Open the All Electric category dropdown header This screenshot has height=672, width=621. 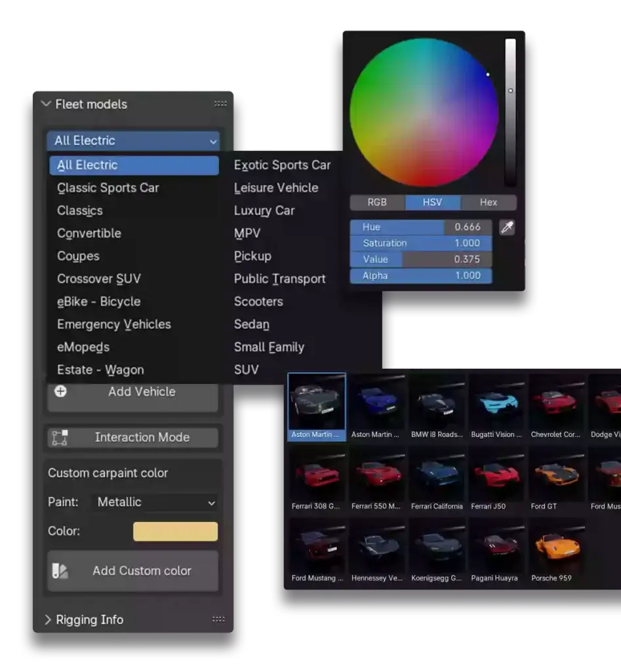133,140
